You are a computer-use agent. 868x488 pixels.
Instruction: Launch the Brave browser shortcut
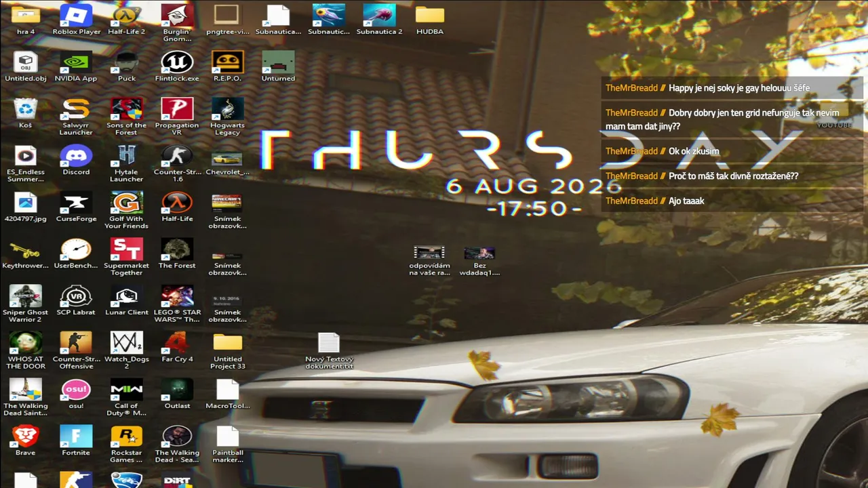[x=26, y=441]
